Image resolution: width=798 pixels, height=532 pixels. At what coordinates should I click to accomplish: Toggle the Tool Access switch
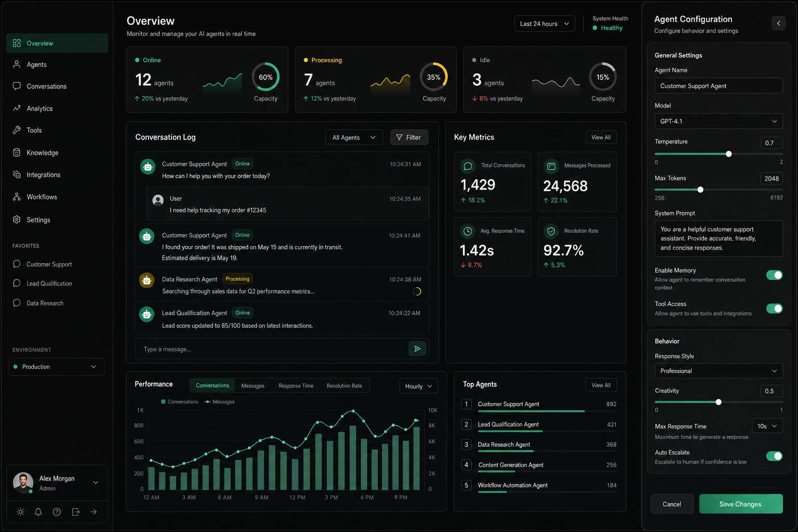click(774, 309)
